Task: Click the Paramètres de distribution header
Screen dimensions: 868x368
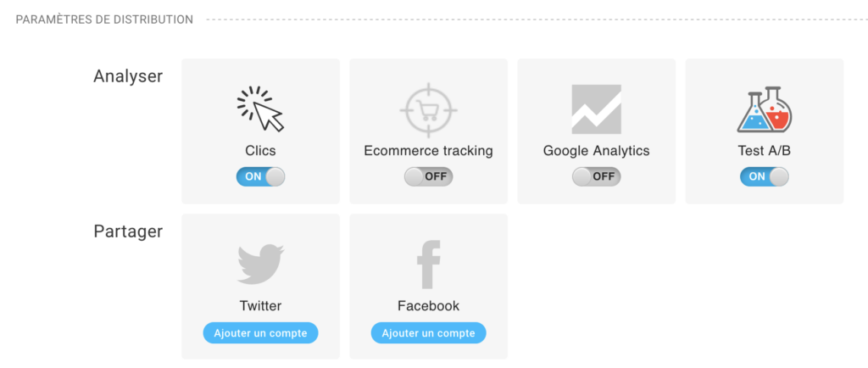Action: (104, 20)
